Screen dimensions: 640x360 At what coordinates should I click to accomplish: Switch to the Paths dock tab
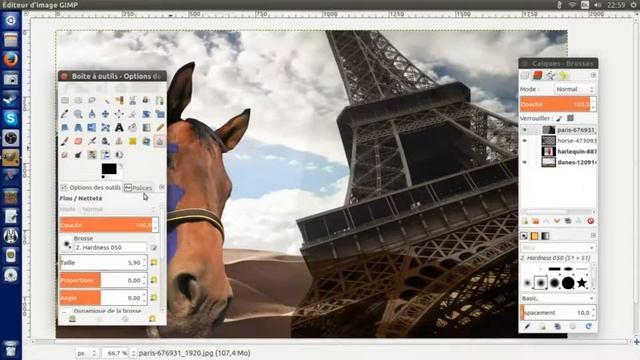551,76
